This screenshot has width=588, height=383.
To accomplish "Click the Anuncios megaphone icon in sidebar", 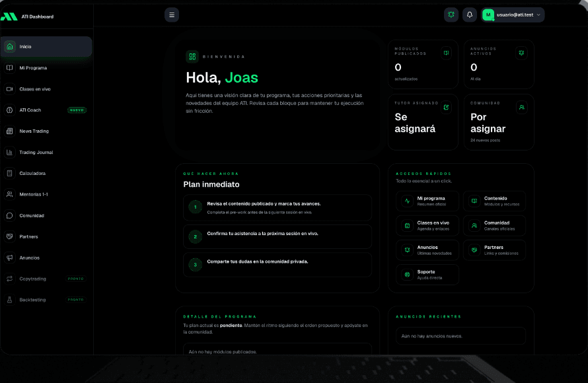I will tap(10, 258).
